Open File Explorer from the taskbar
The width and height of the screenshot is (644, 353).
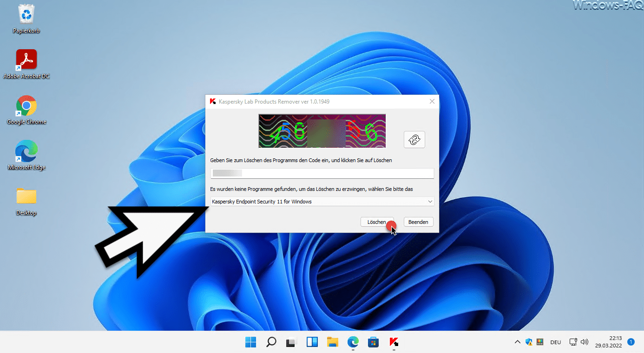[x=332, y=342]
